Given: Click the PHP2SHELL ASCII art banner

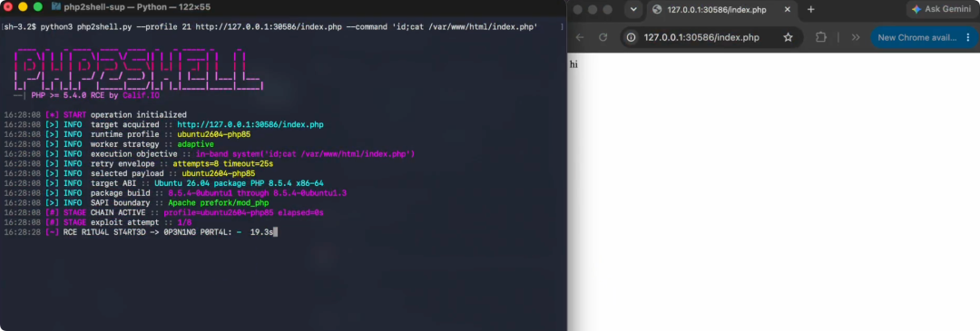Looking at the screenshot, I should [139, 69].
